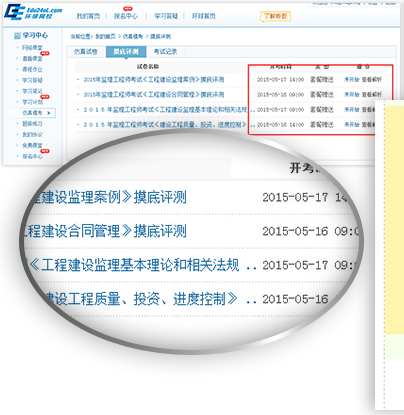Open 学习答疑 in top navigation
The image size is (404, 415).
pos(166,16)
